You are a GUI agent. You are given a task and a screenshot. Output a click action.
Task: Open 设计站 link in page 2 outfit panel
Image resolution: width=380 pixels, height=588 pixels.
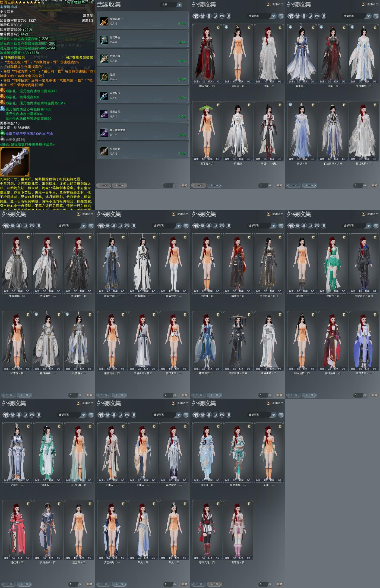point(370,4)
